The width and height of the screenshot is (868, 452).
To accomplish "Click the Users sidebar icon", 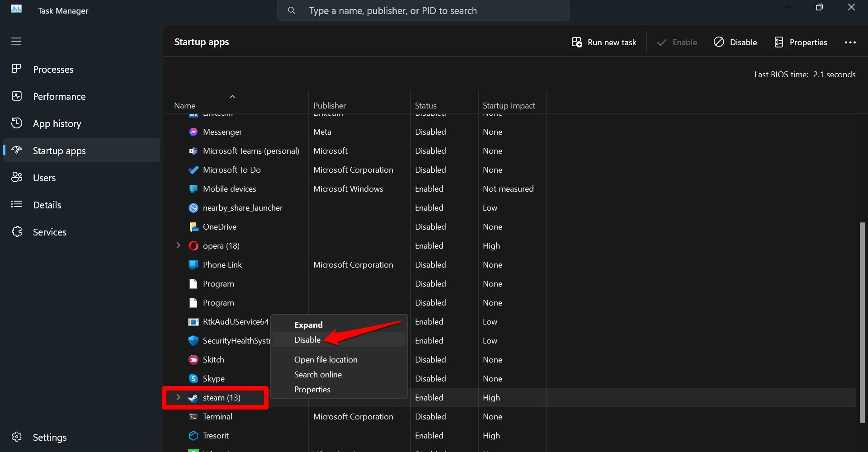I will coord(16,177).
